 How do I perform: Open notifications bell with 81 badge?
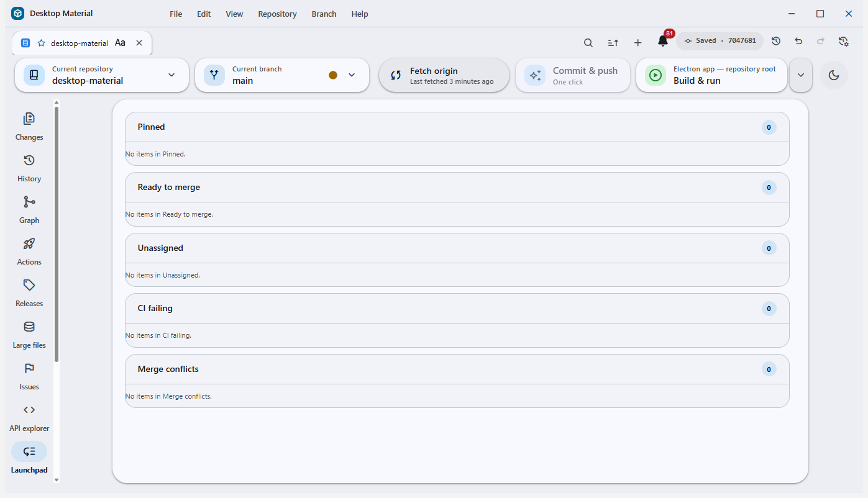(663, 42)
